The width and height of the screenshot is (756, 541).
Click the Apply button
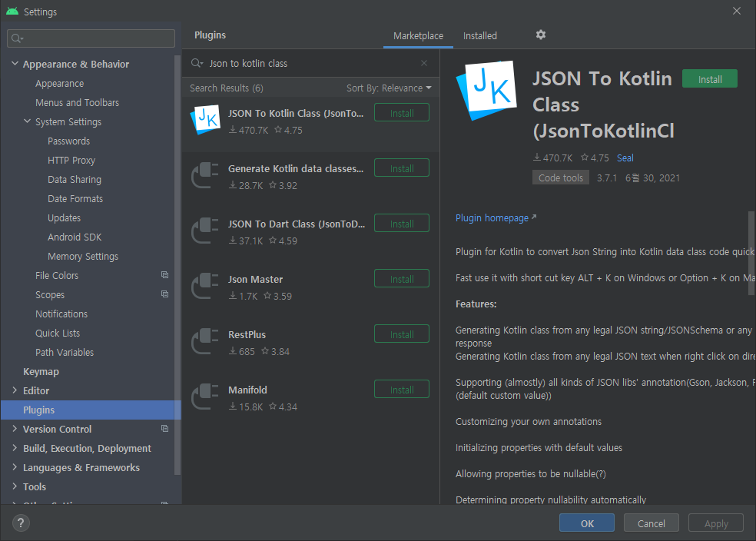pyautogui.click(x=716, y=523)
